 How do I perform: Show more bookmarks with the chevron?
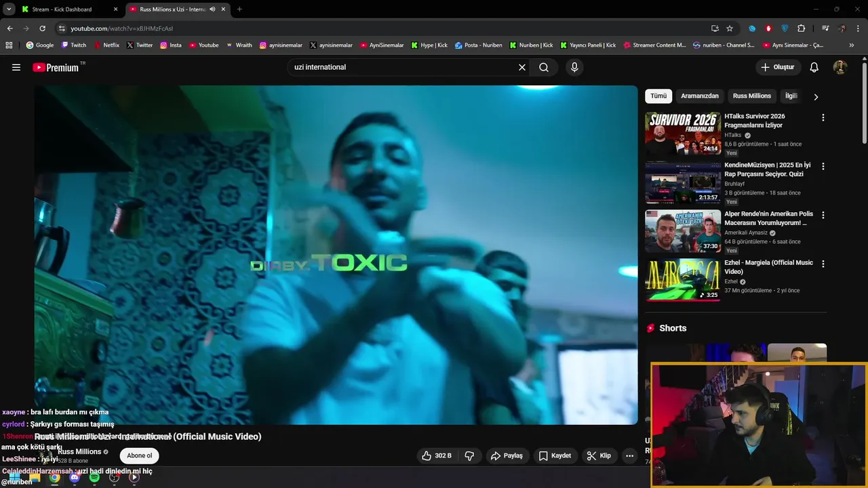(852, 45)
